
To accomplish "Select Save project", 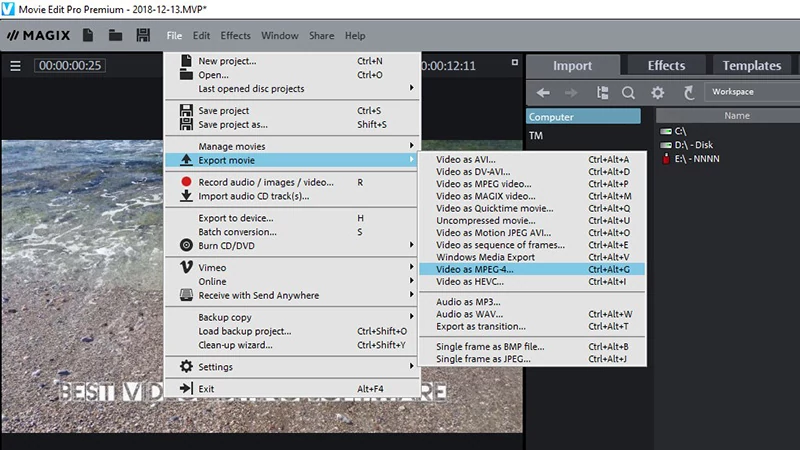I will 293,110.
